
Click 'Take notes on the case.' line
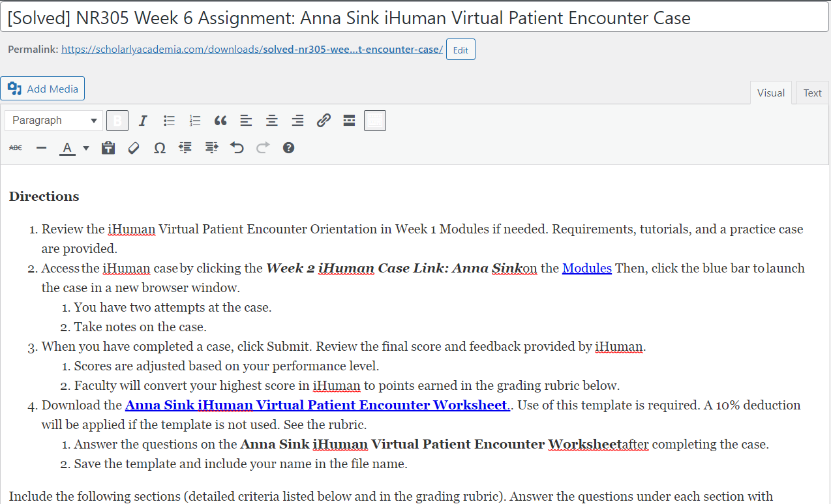(x=140, y=327)
